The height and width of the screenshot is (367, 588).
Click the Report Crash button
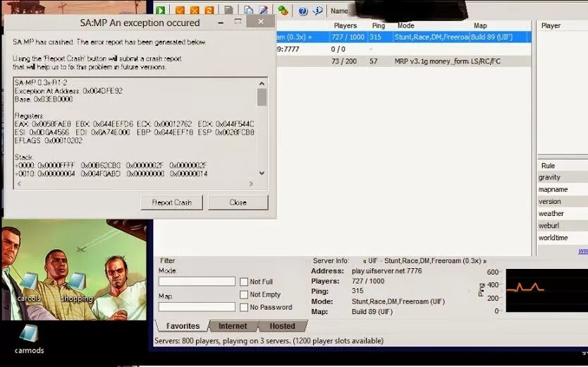172,203
